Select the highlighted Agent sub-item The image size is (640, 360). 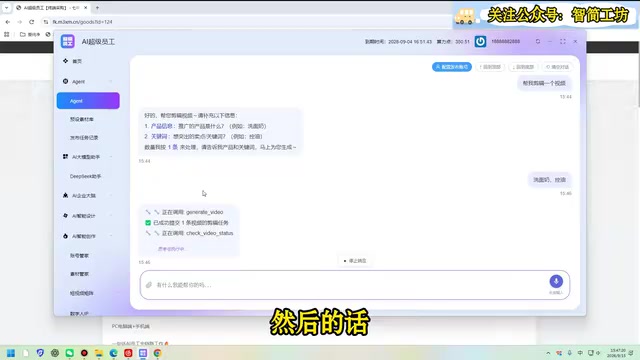(x=88, y=101)
